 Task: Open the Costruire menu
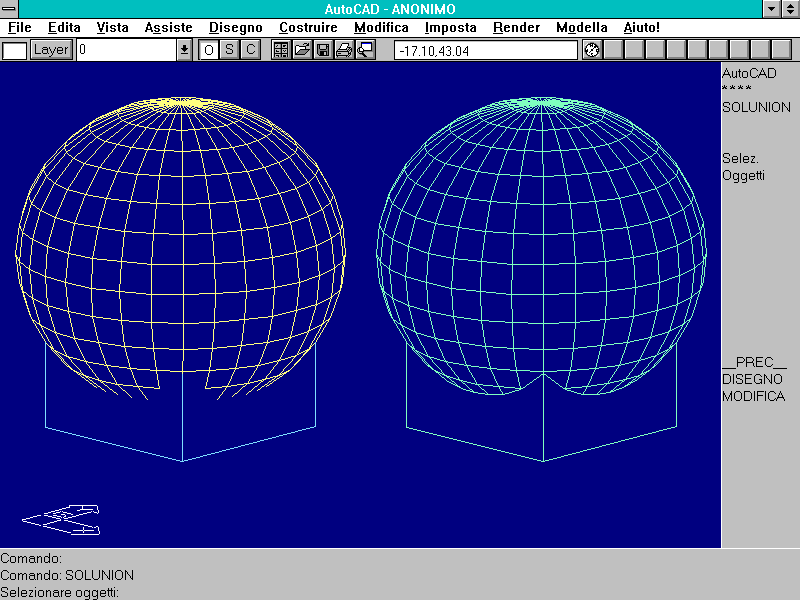(x=308, y=28)
